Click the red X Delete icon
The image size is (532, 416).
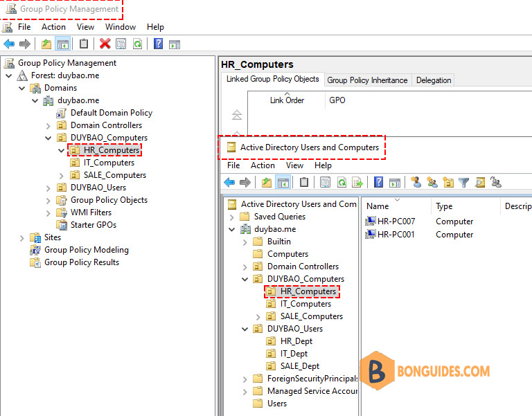[x=105, y=44]
